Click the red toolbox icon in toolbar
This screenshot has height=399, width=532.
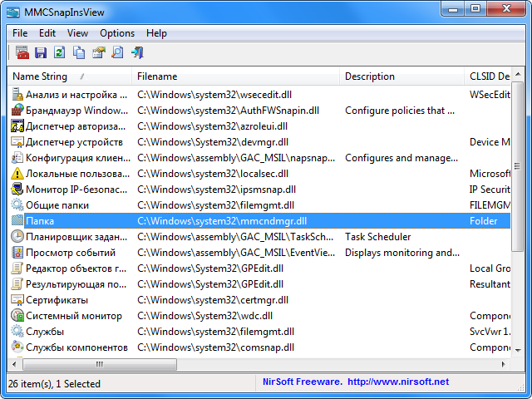click(x=22, y=52)
